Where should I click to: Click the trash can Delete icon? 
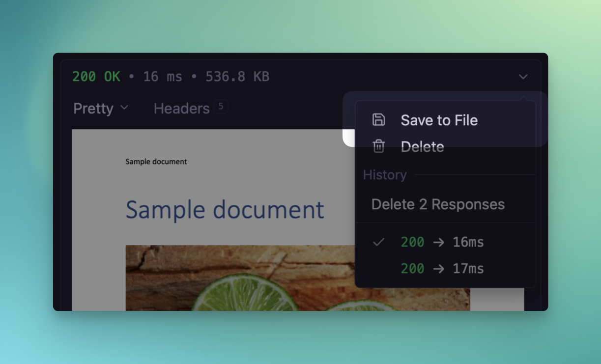[378, 146]
